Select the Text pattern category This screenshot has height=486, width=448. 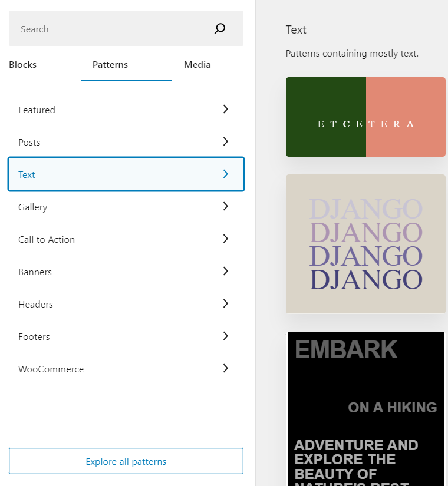[126, 174]
